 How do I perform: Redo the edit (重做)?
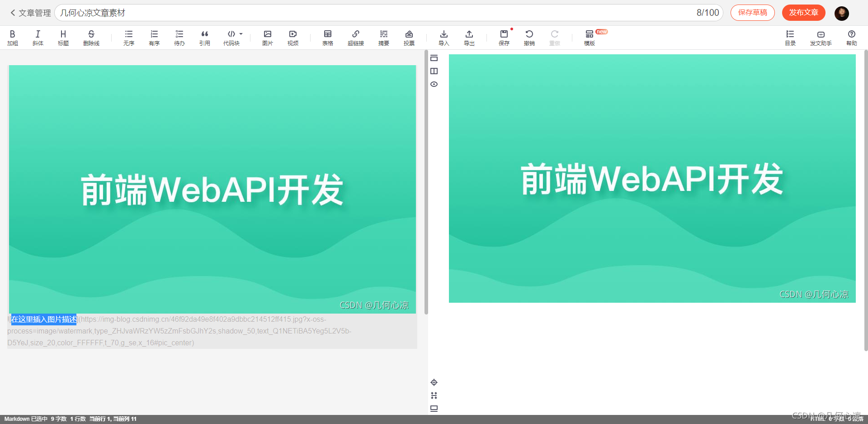pos(555,38)
